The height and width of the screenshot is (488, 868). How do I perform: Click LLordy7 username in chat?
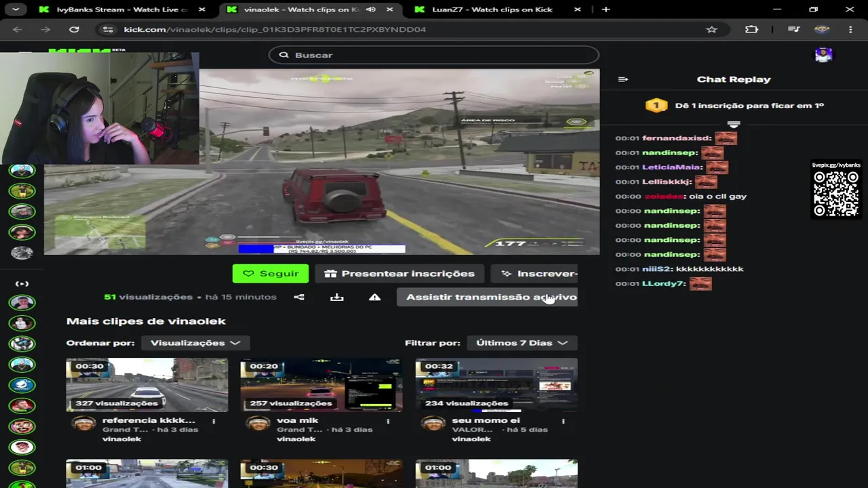(x=663, y=283)
